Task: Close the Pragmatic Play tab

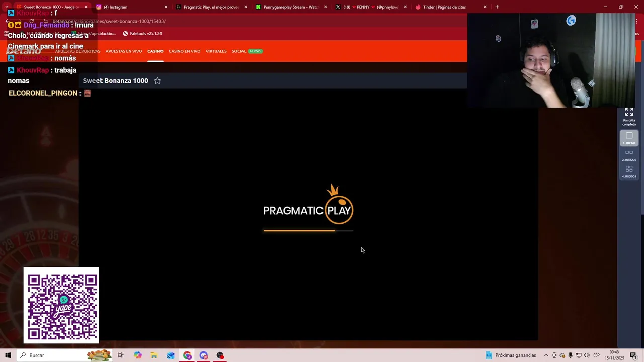Action: tap(246, 7)
